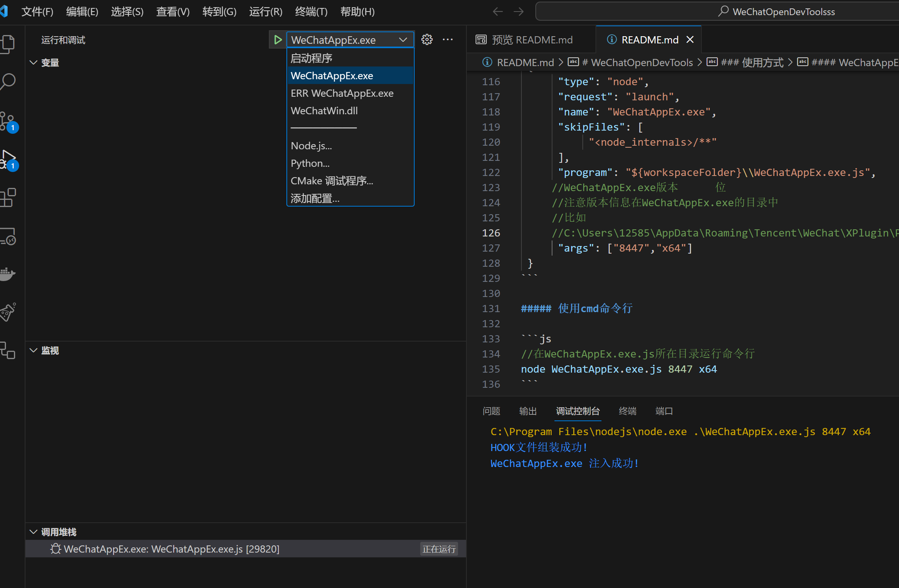
Task: Switch to 预览 README.md tab
Action: pos(531,39)
